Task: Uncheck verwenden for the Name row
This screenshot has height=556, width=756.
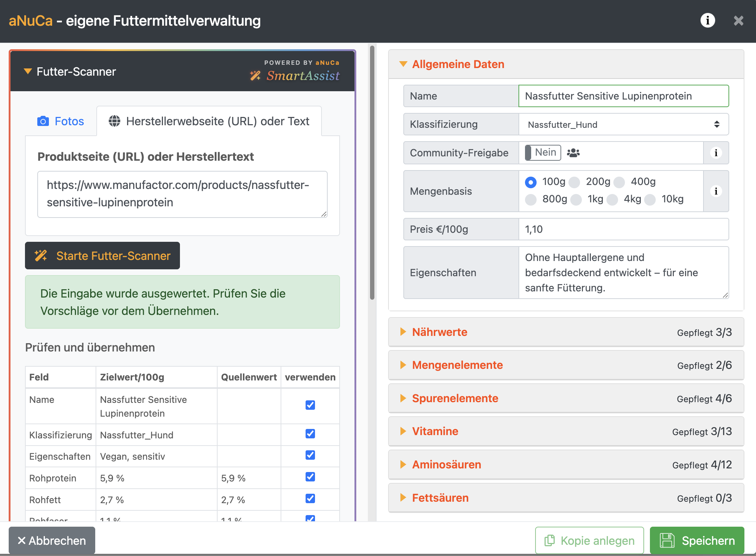Action: click(310, 405)
